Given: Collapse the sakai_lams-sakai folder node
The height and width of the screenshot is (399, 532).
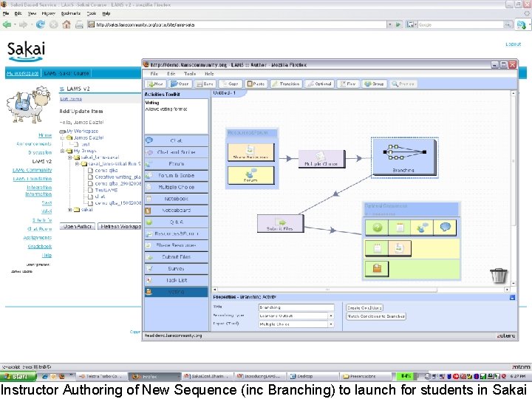Looking at the screenshot, I should click(x=69, y=157).
